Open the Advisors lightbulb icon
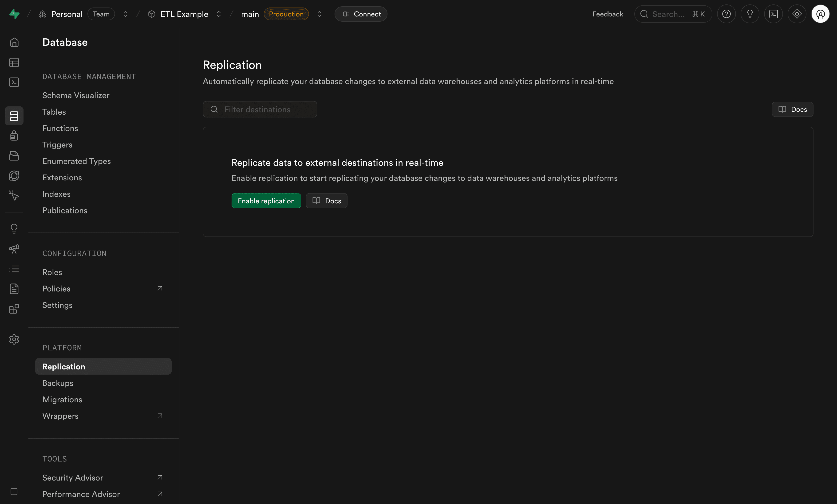Image resolution: width=837 pixels, height=504 pixels. [14, 229]
